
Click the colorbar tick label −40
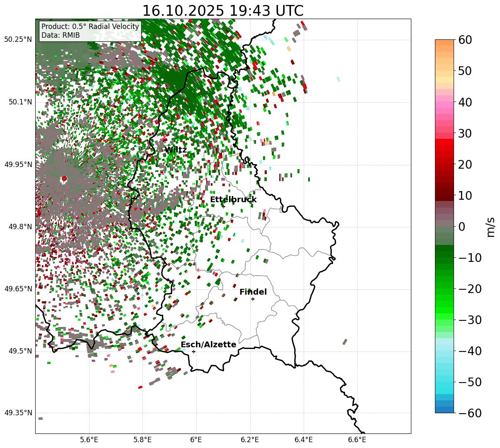click(470, 351)
